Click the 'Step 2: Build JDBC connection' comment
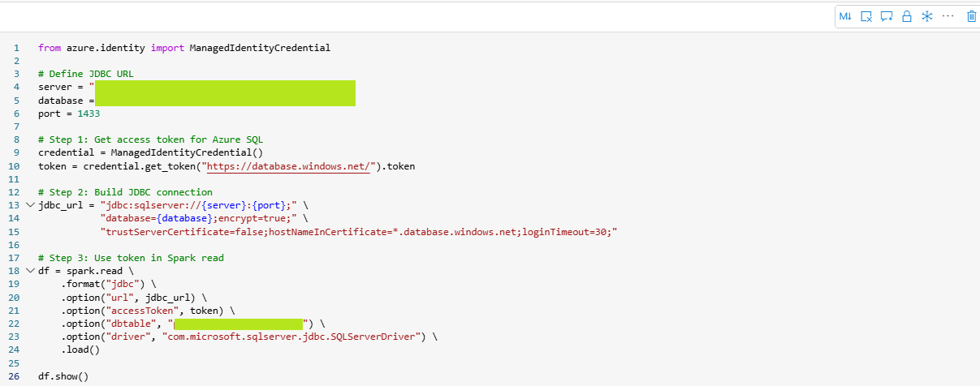 (125, 192)
